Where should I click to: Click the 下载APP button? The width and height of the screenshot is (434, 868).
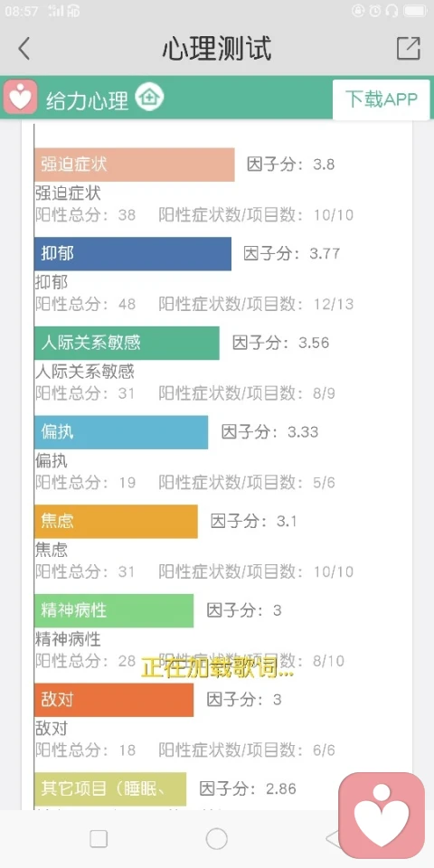pyautogui.click(x=382, y=99)
